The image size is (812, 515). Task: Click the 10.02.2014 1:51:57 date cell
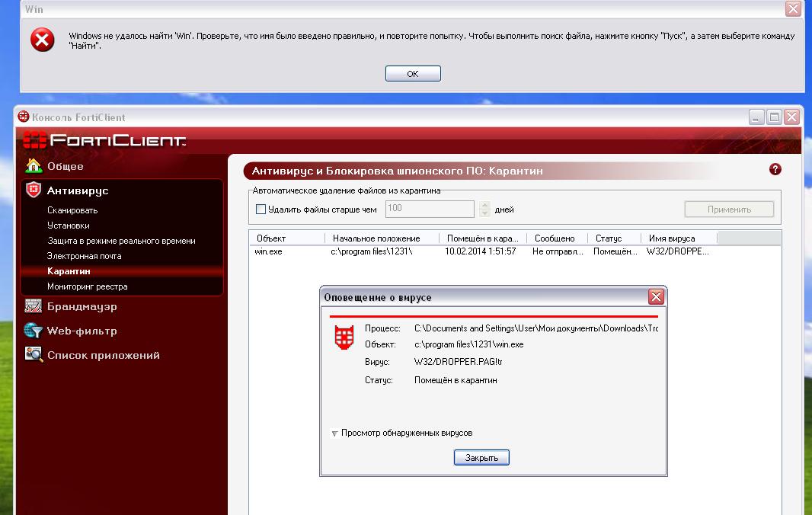480,252
